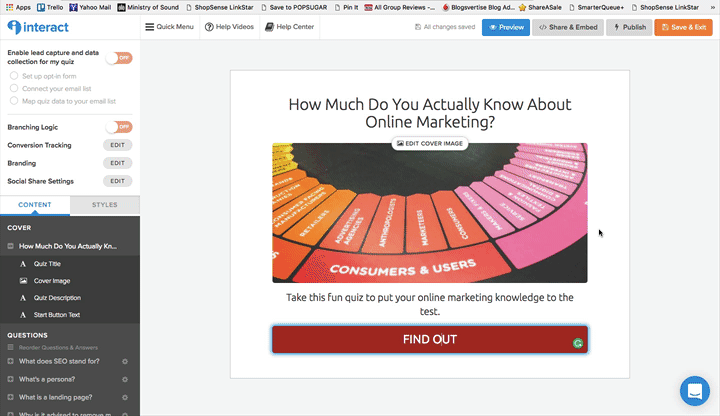Select 'Set up opt-in form' radio
The width and height of the screenshot is (720, 416).
click(x=14, y=76)
